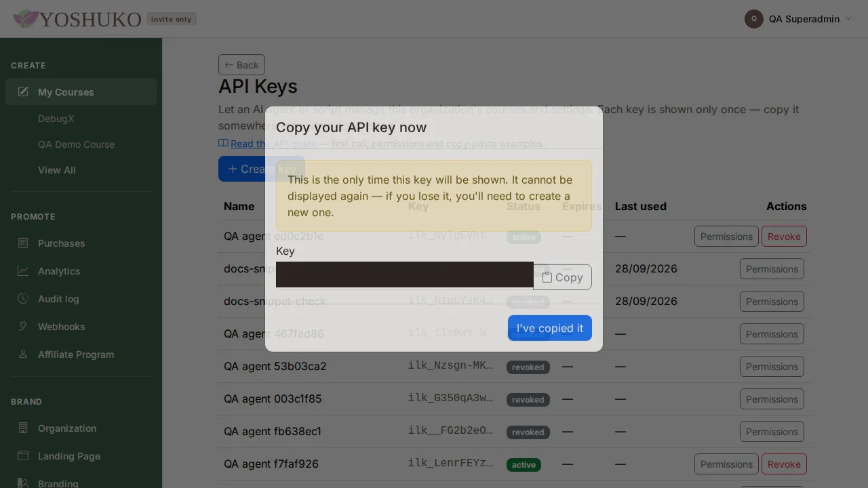Click the Yoshuko lotus logo icon
The height and width of the screenshot is (488, 868).
[26, 19]
